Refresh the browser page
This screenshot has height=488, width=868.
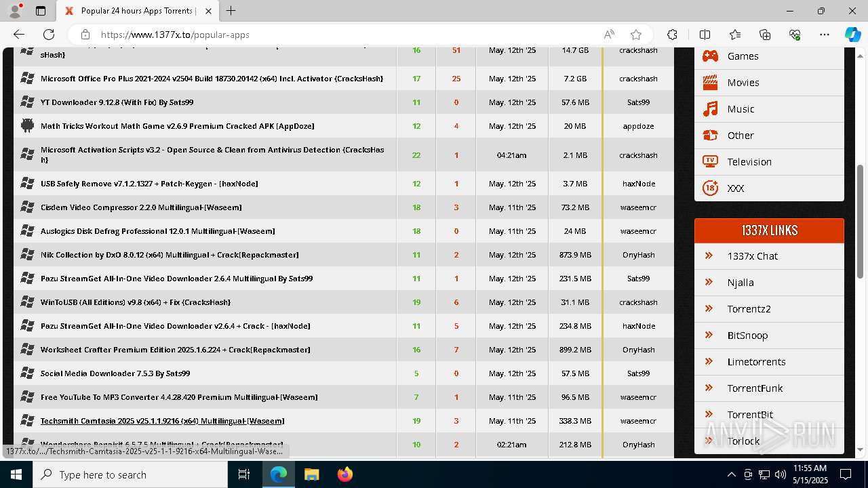click(x=49, y=35)
